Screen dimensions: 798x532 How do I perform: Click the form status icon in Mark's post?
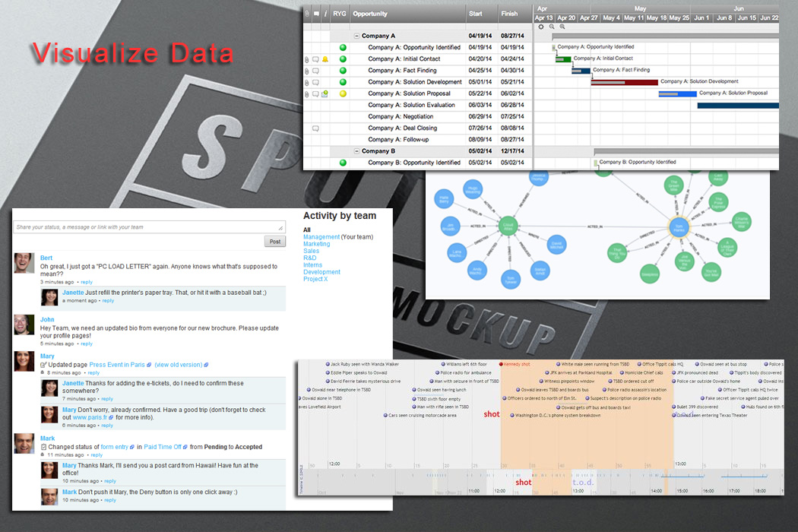44,447
